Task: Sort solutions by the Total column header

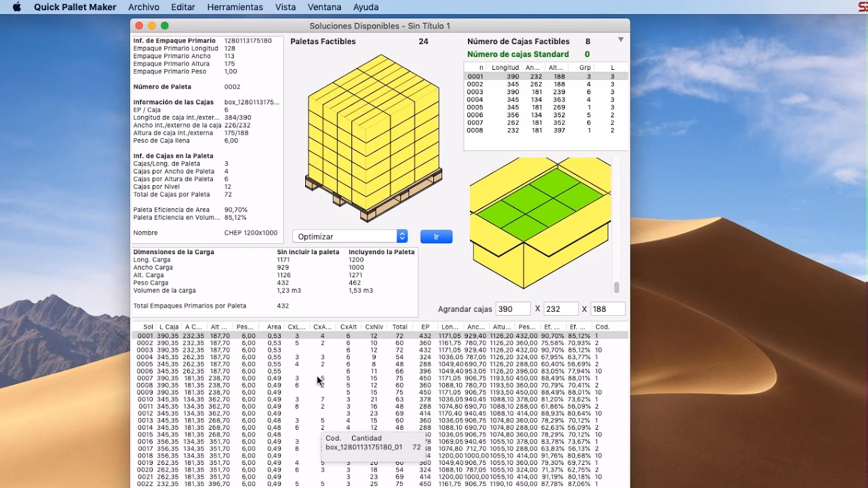Action: click(399, 327)
